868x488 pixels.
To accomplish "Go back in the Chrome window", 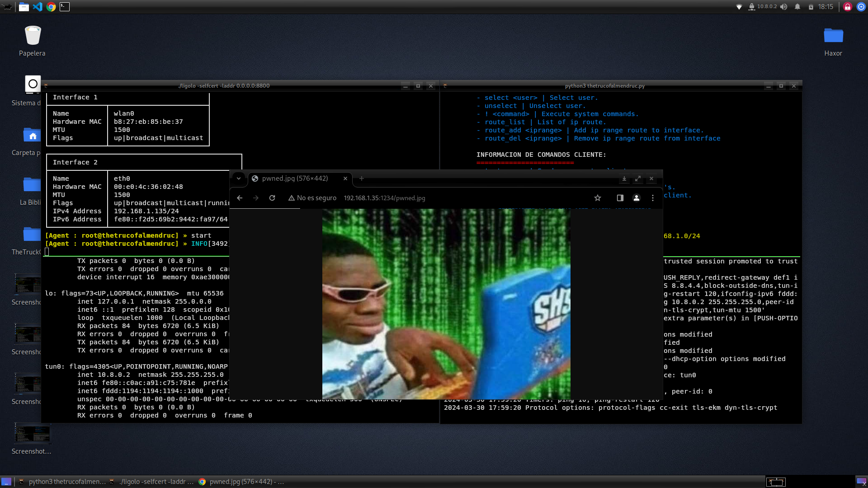I will [240, 198].
